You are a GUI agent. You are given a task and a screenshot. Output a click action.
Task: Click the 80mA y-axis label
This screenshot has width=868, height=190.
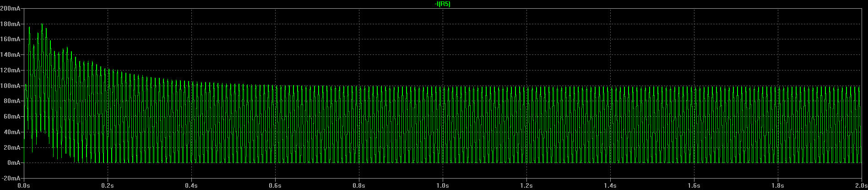12,101
